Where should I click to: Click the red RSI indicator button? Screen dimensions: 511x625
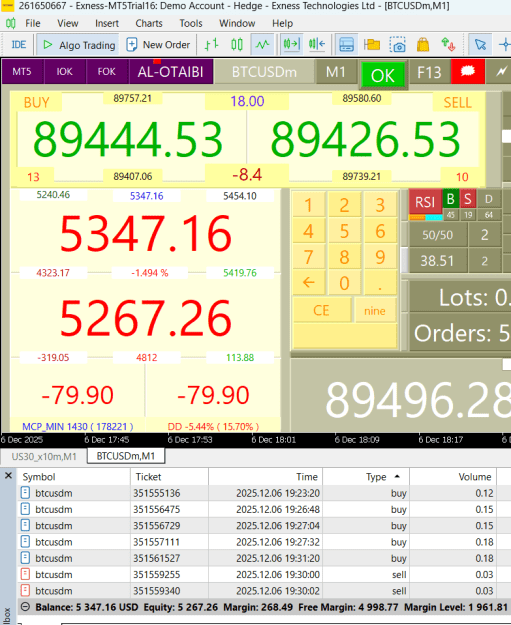[425, 202]
